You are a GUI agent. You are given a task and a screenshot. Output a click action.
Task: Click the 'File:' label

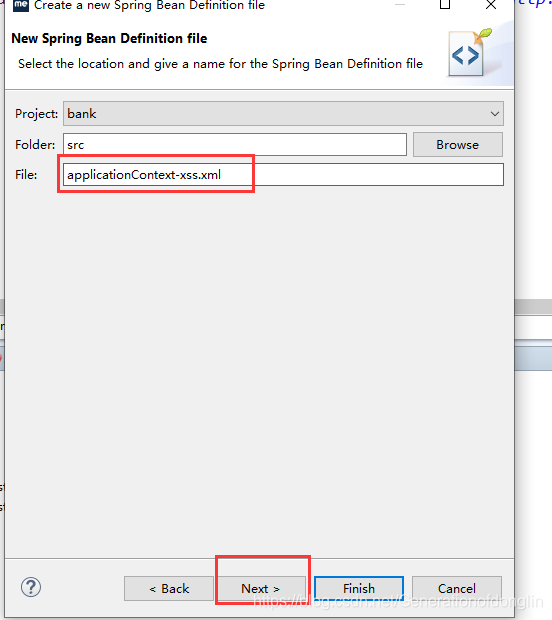26,175
